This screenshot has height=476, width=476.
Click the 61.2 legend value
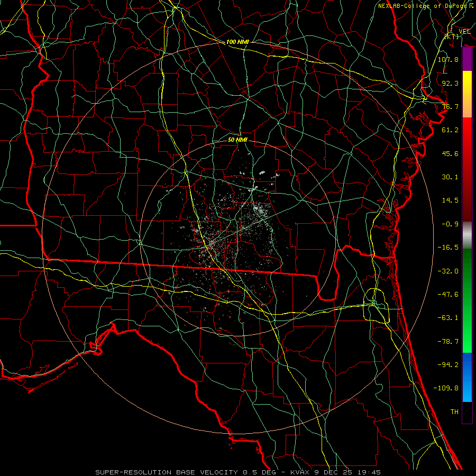(x=450, y=130)
